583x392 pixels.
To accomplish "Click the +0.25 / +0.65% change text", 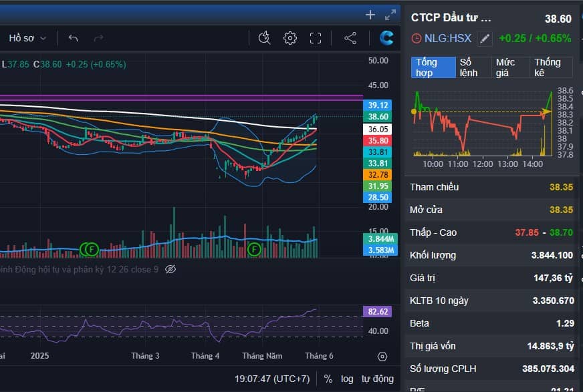I will pos(535,38).
